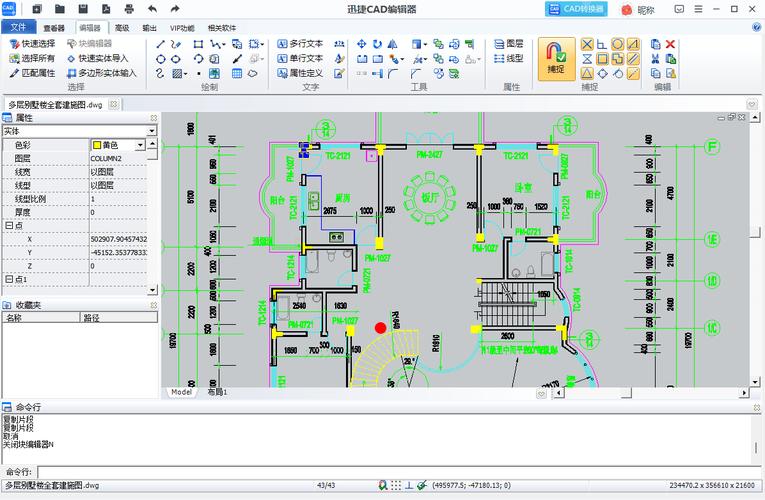Toggle grid display in status bar
The image size is (765, 500).
tap(396, 485)
